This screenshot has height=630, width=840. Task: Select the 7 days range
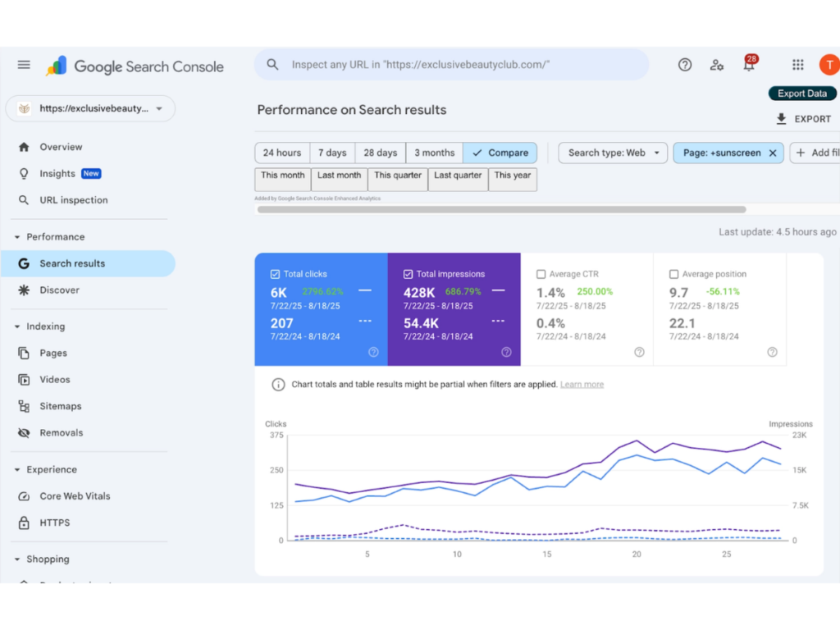[x=332, y=153]
